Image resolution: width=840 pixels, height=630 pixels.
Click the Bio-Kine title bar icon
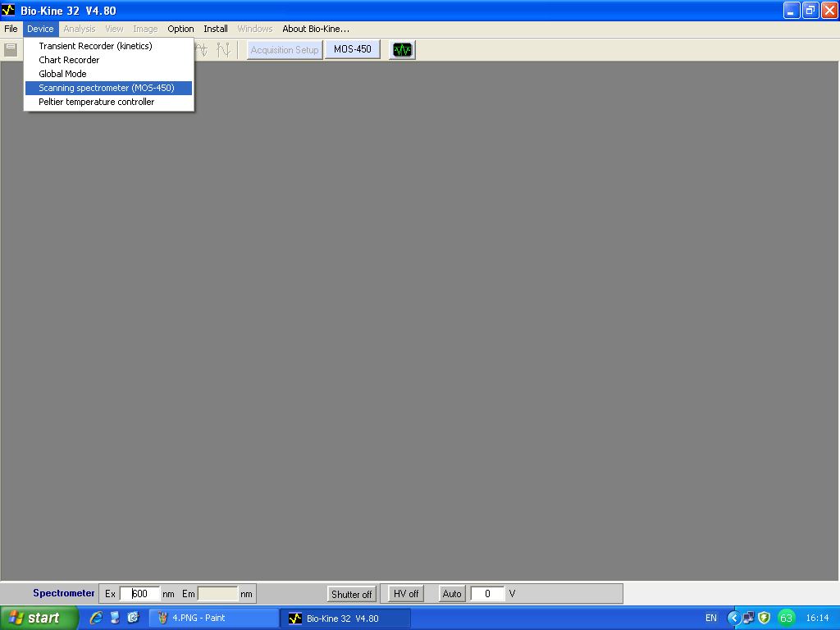9,10
